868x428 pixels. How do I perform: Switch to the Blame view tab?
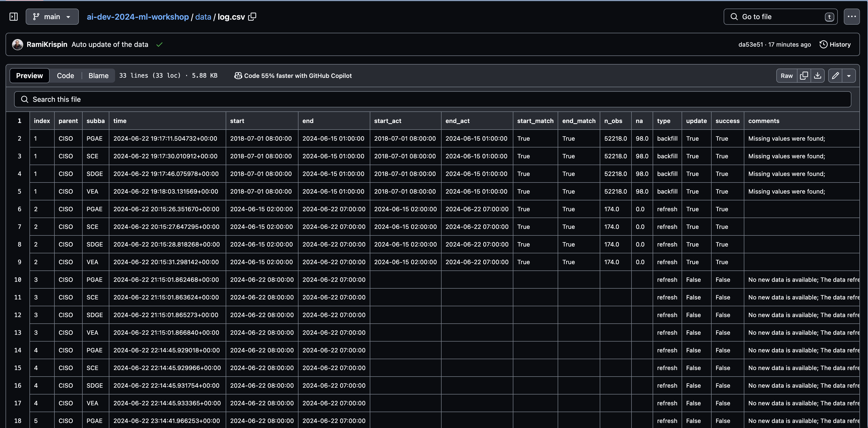[x=98, y=76]
